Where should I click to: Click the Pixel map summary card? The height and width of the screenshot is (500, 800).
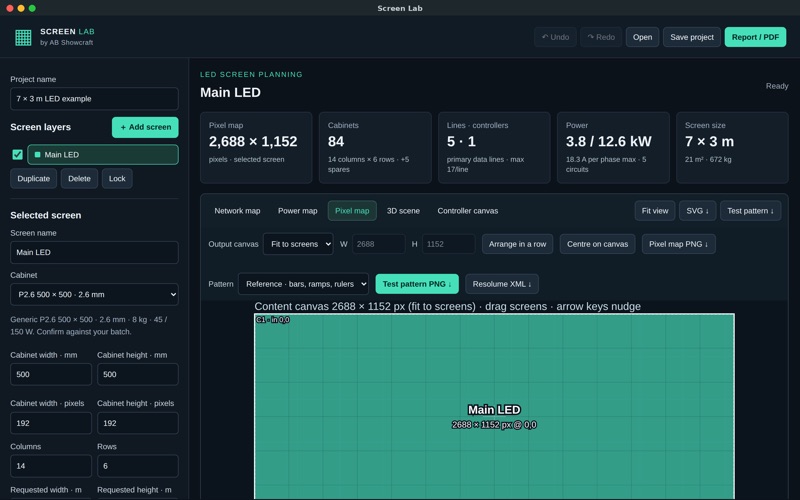point(256,147)
